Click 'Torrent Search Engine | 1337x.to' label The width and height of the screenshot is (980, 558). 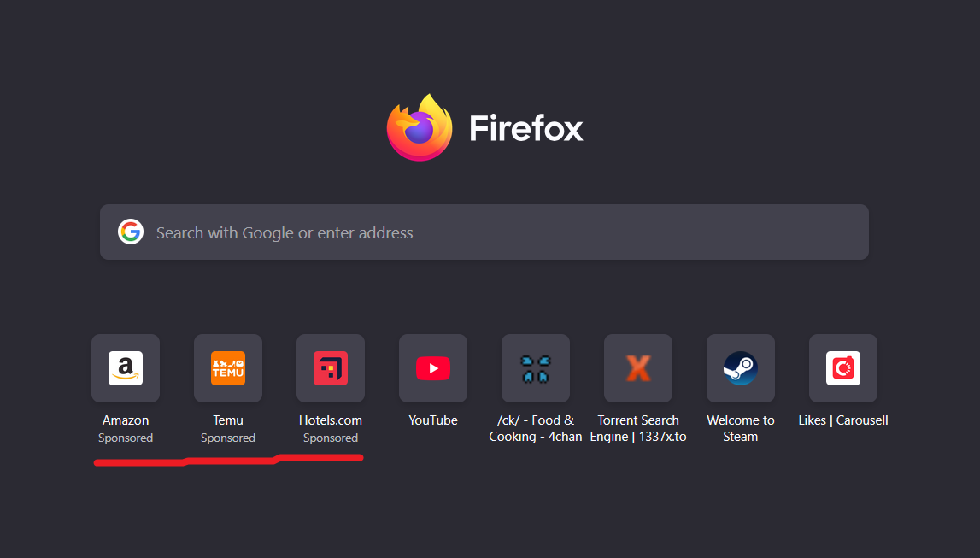click(x=638, y=428)
